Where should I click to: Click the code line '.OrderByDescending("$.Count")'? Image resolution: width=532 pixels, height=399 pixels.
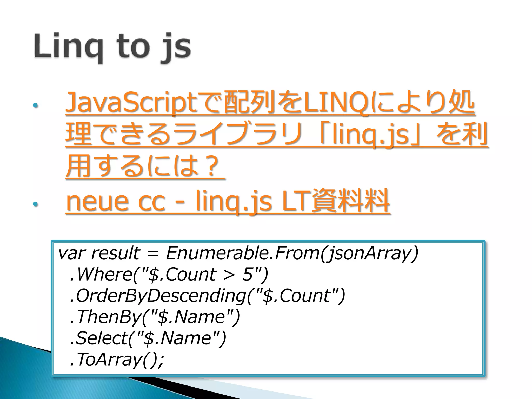207,296
